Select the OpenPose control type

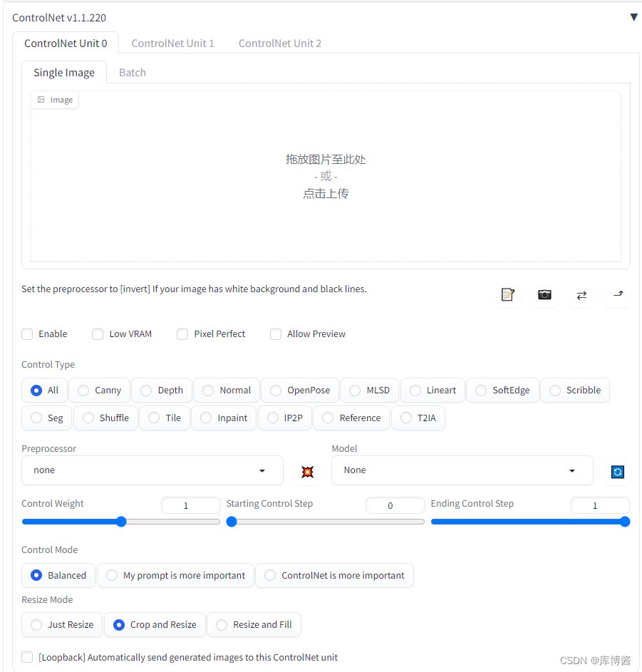pyautogui.click(x=300, y=390)
